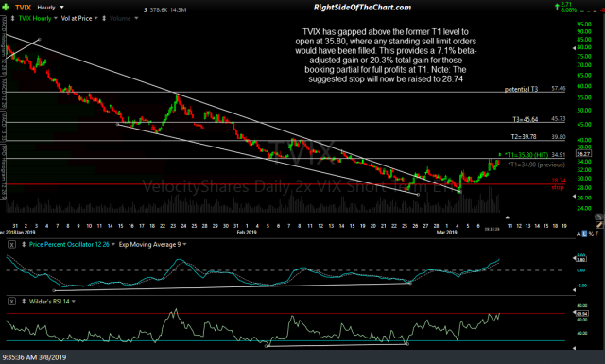Screen dimensions: 605x364
Task: Toggle the A auto-scale axis option
Action: [579, 234]
